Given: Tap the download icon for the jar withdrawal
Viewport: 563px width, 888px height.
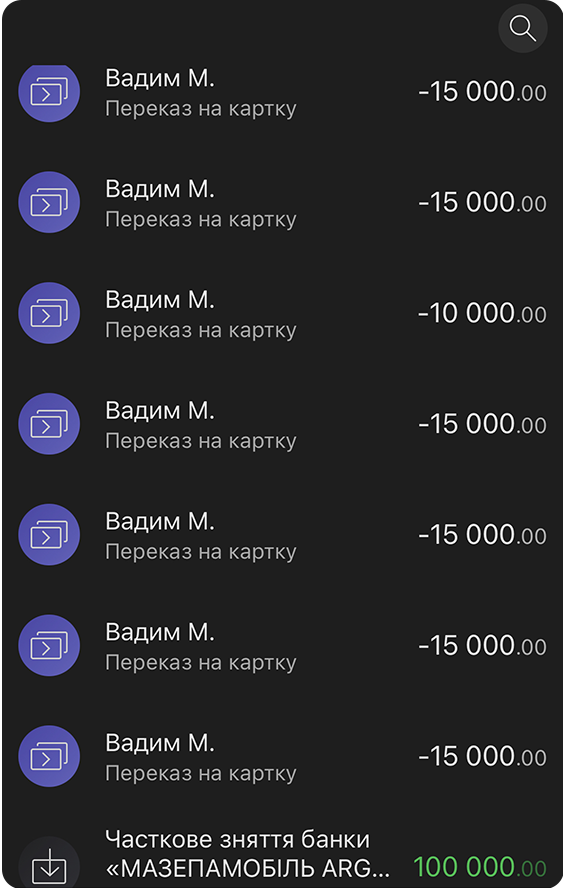Looking at the screenshot, I should click(49, 865).
